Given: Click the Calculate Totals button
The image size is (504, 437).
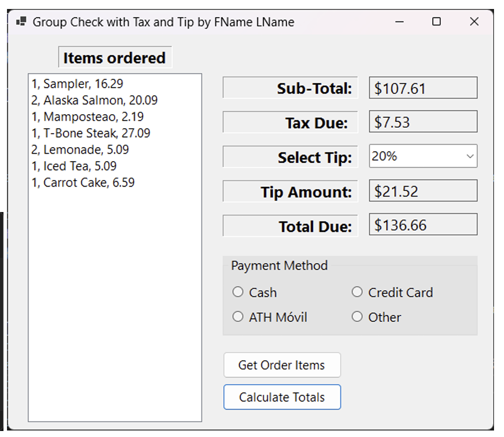Looking at the screenshot, I should pos(282,397).
